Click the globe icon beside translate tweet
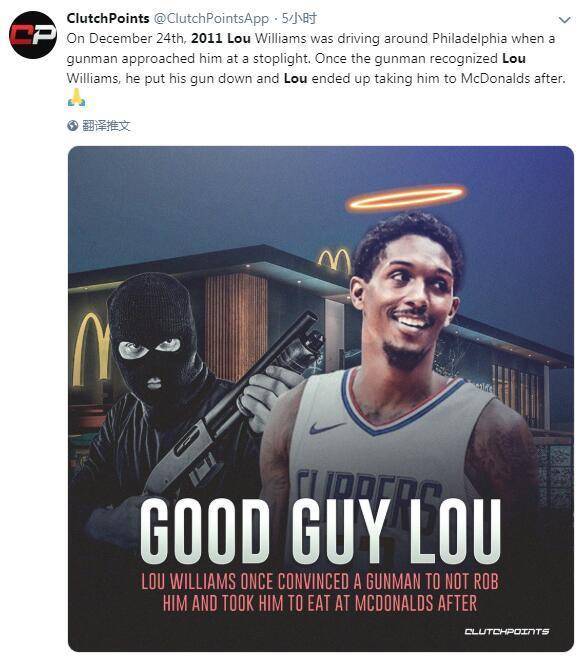 coord(73,126)
